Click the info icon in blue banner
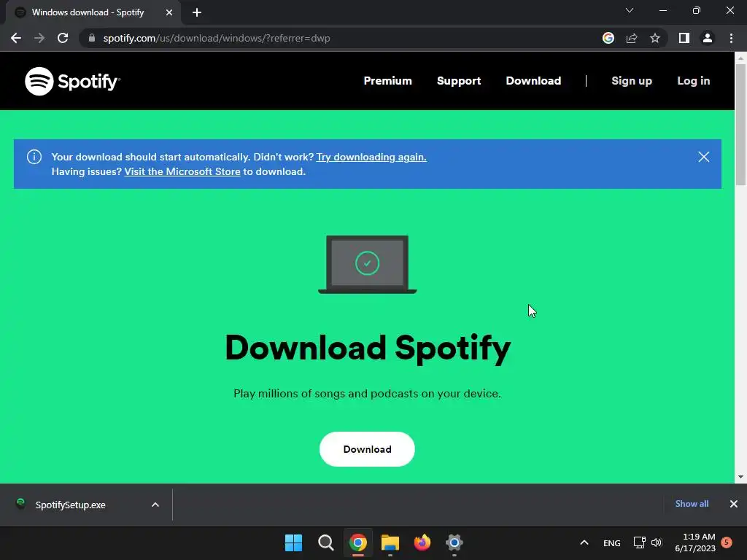The width and height of the screenshot is (747, 560). pyautogui.click(x=34, y=157)
